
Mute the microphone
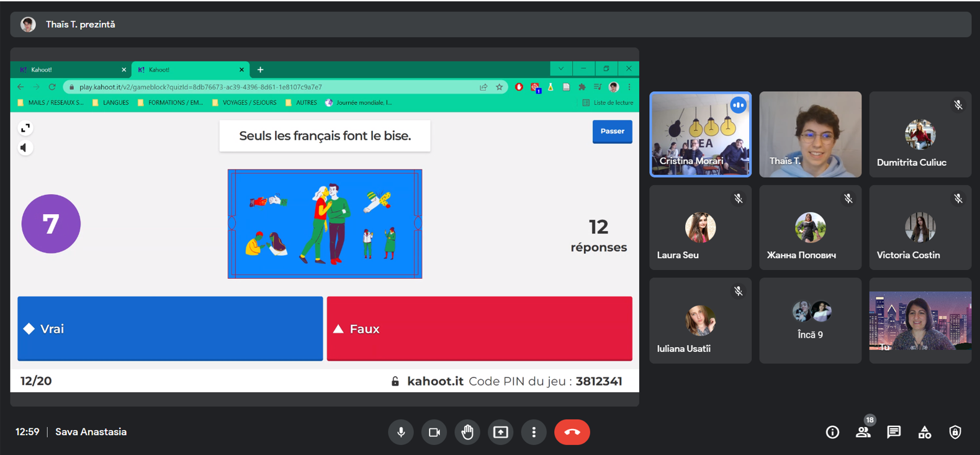(x=401, y=432)
